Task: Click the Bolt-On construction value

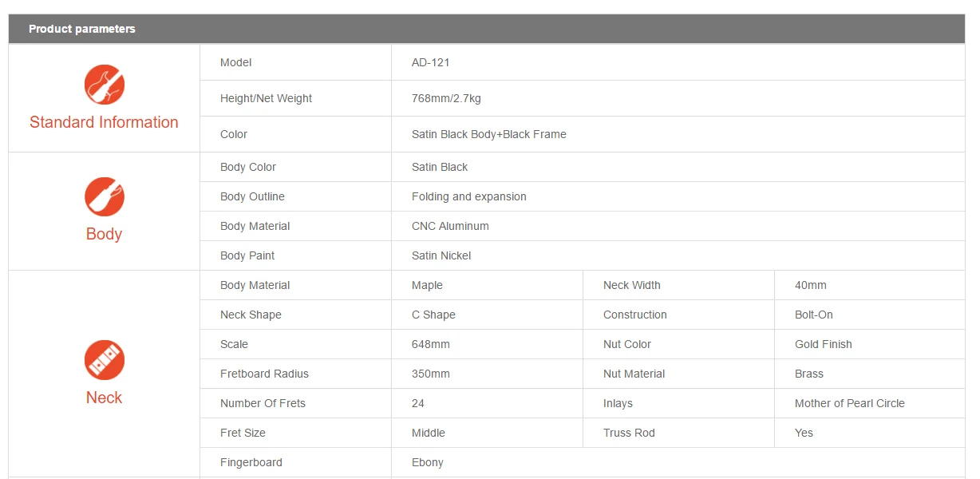Action: (813, 315)
